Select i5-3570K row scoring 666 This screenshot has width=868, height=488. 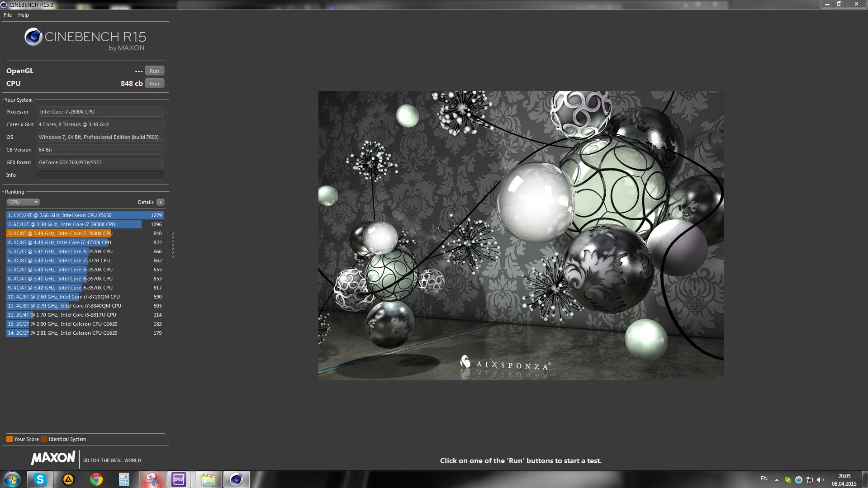(85, 251)
